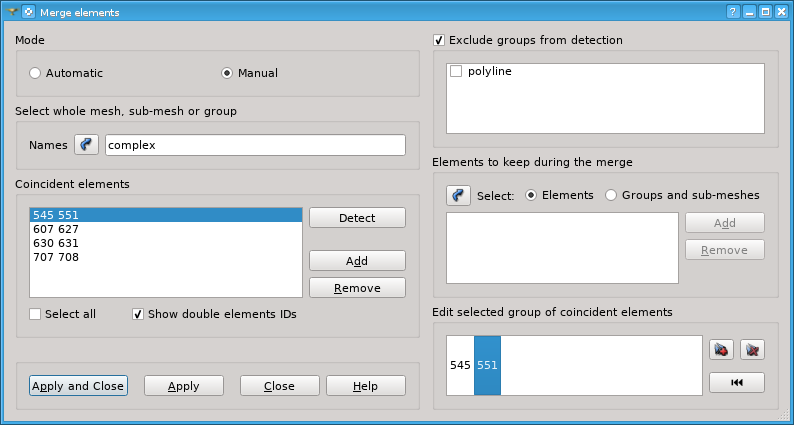Image resolution: width=794 pixels, height=425 pixels.
Task: Enable the Select all checkbox
Action: coord(35,314)
